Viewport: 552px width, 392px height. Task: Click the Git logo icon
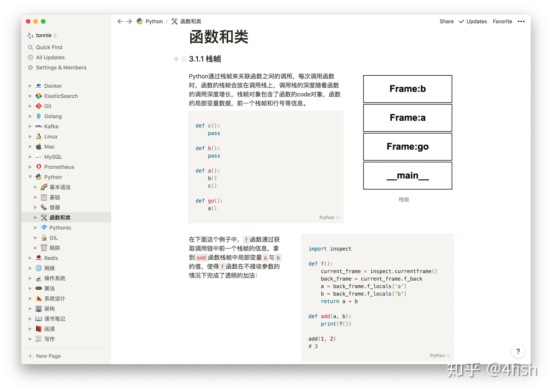(x=39, y=106)
